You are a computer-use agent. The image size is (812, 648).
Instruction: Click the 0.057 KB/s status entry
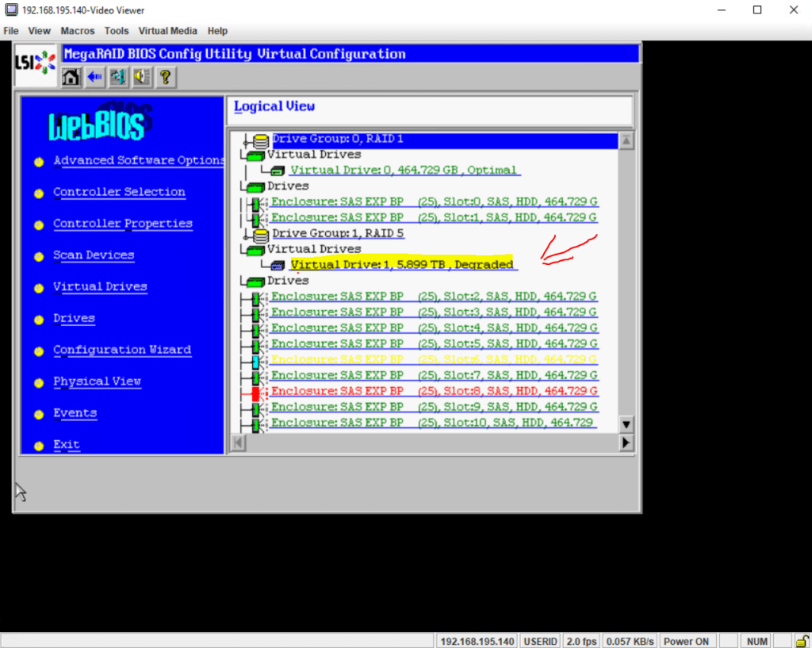pos(630,642)
